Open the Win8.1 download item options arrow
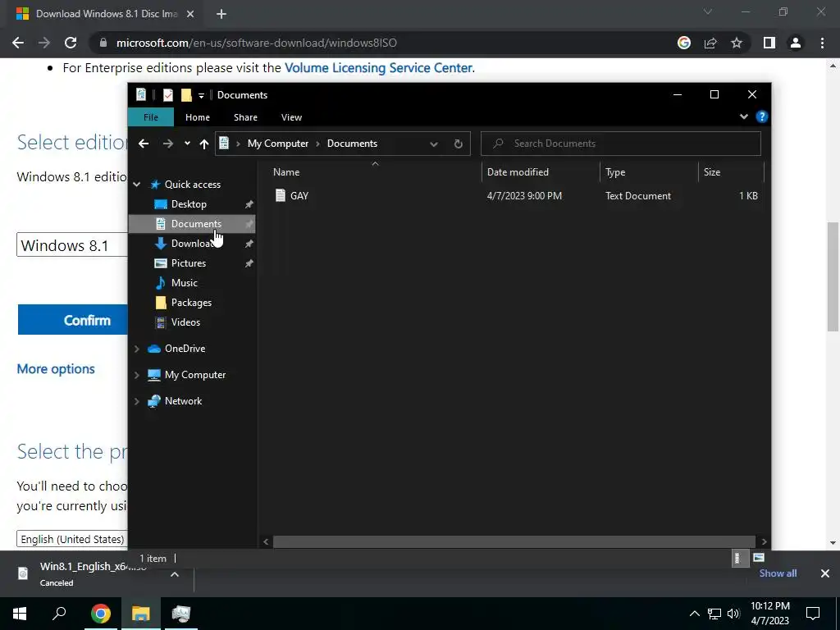Image resolution: width=840 pixels, height=630 pixels. (x=174, y=574)
